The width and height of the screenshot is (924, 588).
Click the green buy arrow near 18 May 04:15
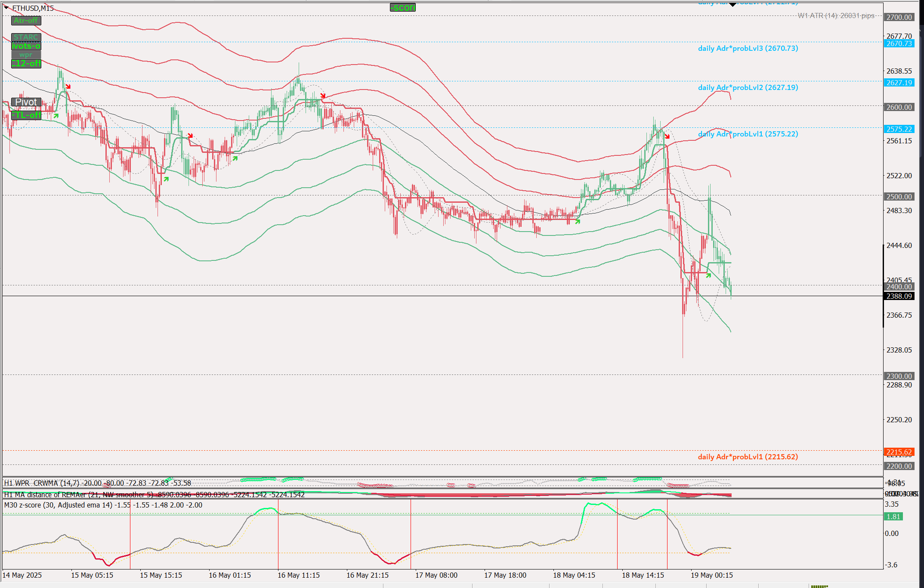[578, 221]
